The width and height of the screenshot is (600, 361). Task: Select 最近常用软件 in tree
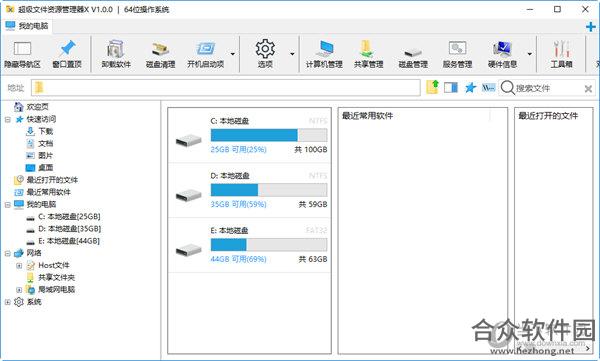[48, 192]
